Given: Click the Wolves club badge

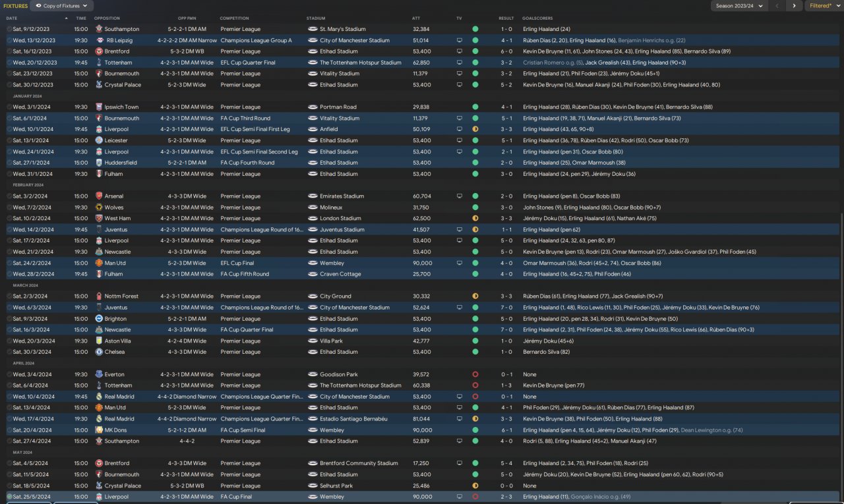Looking at the screenshot, I should pyautogui.click(x=99, y=208).
